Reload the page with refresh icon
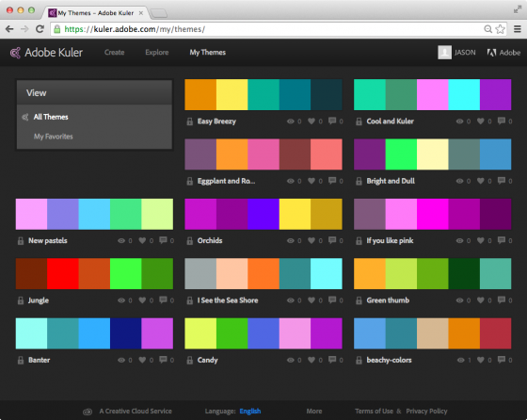The height and width of the screenshot is (420, 527). [x=40, y=29]
